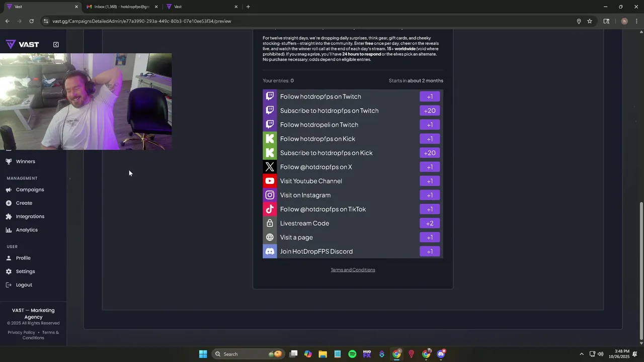Click the Winners trophy icon

coord(9,161)
